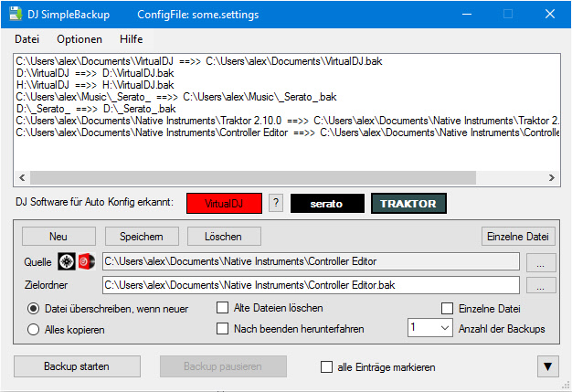Select the TRAKTOR auto config button
This screenshot has width=572, height=392.
click(x=408, y=203)
